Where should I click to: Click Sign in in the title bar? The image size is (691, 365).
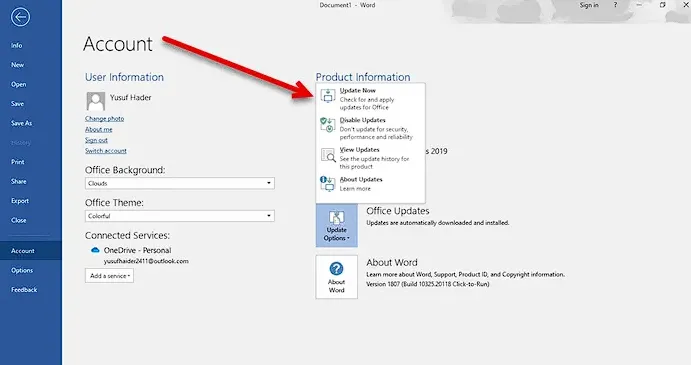589,5
